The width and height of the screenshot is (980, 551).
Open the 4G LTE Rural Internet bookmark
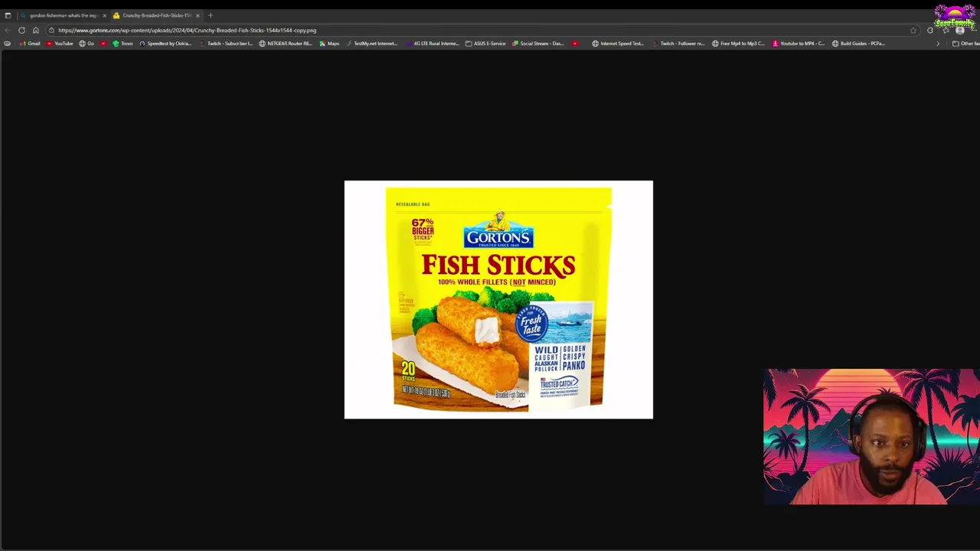(x=432, y=44)
